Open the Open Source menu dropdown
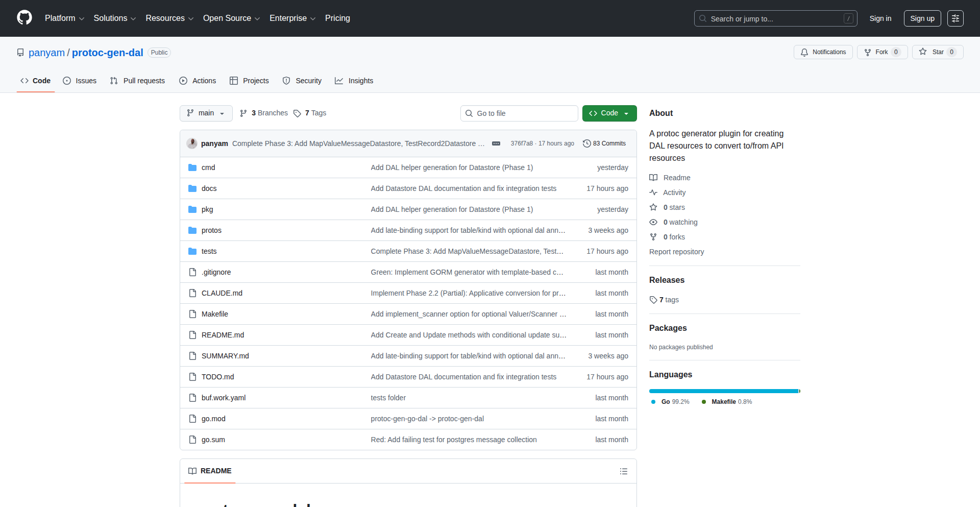This screenshot has width=980, height=507. [x=231, y=18]
